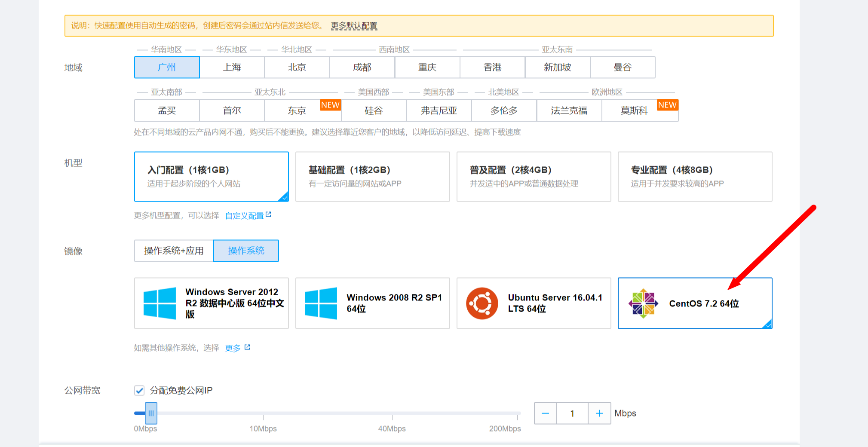
Task: Click the bandwidth slider handle
Action: (151, 413)
